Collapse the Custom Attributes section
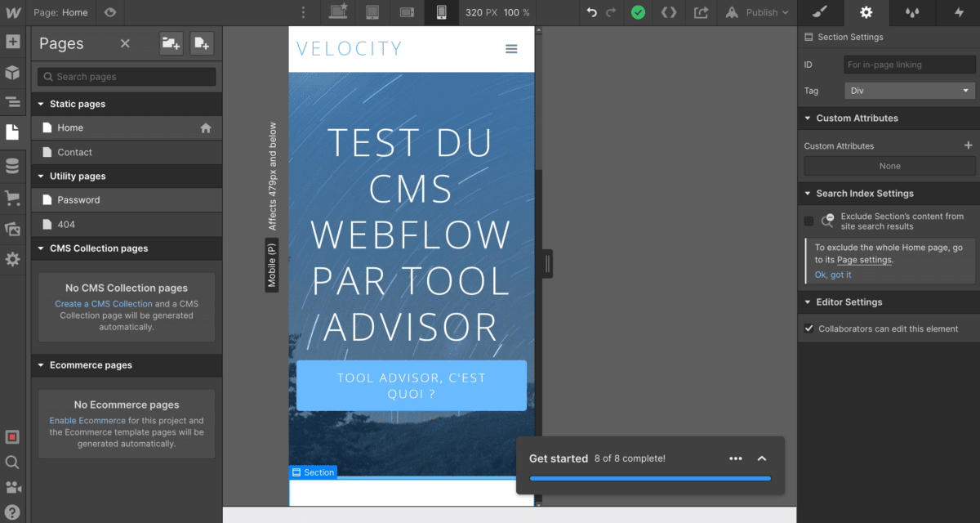This screenshot has width=980, height=523. pyautogui.click(x=889, y=118)
